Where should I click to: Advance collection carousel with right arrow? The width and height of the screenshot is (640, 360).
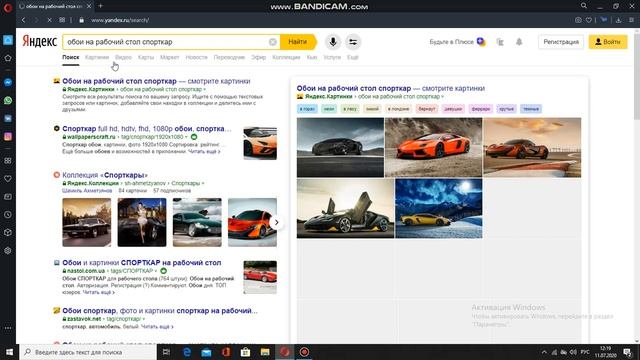point(276,222)
